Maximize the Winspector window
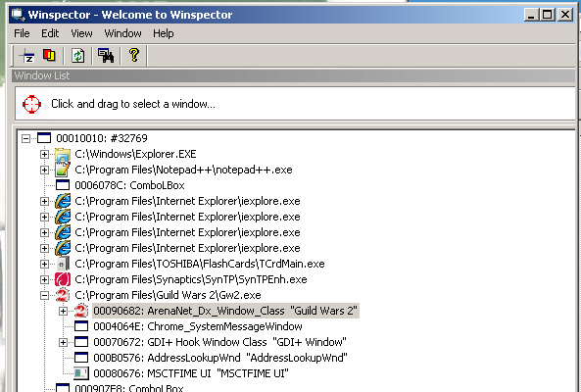 (x=547, y=15)
